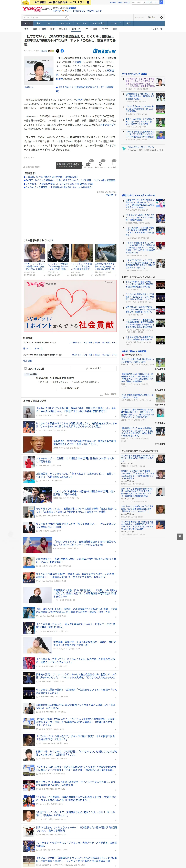Open ヘルプ link at top
Viewport: 186px width, 868px height.
click(127, 2)
